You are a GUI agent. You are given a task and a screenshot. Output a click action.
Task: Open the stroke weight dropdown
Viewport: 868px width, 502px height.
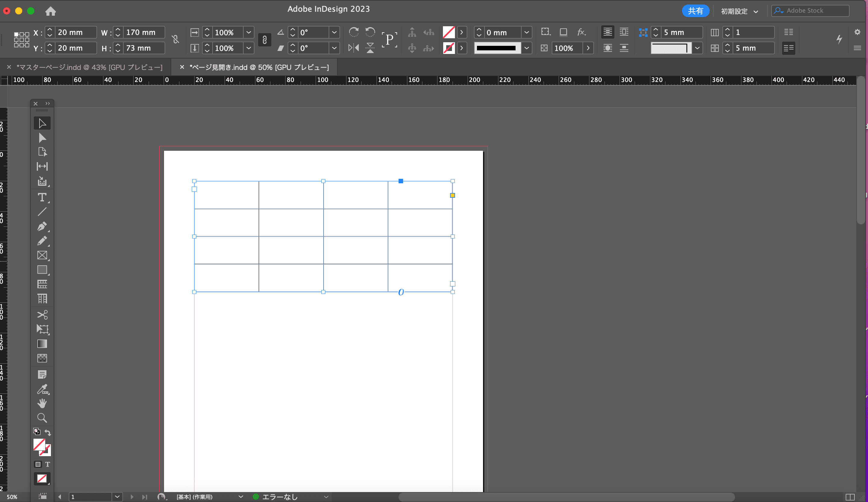click(527, 32)
